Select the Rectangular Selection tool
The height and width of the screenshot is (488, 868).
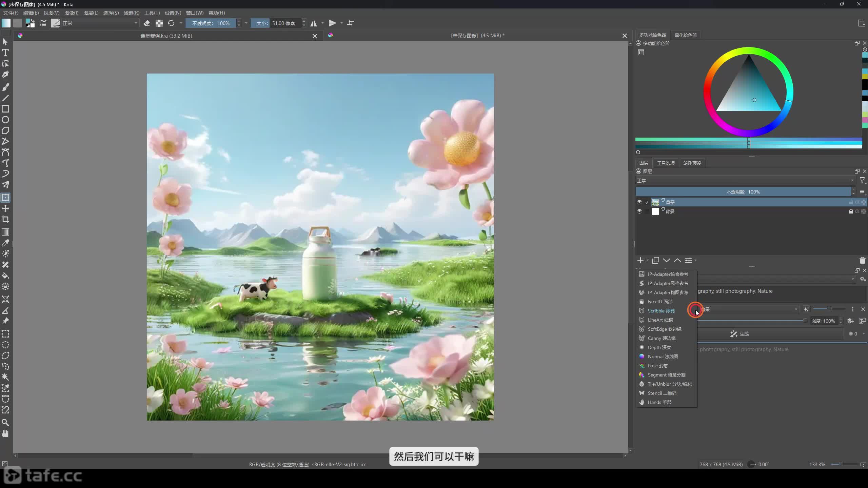tap(5, 334)
